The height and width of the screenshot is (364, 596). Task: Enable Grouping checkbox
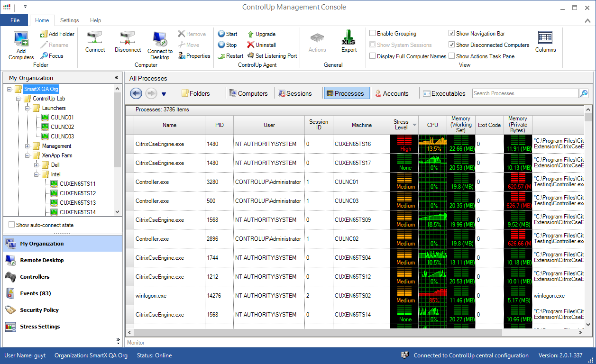pyautogui.click(x=373, y=34)
